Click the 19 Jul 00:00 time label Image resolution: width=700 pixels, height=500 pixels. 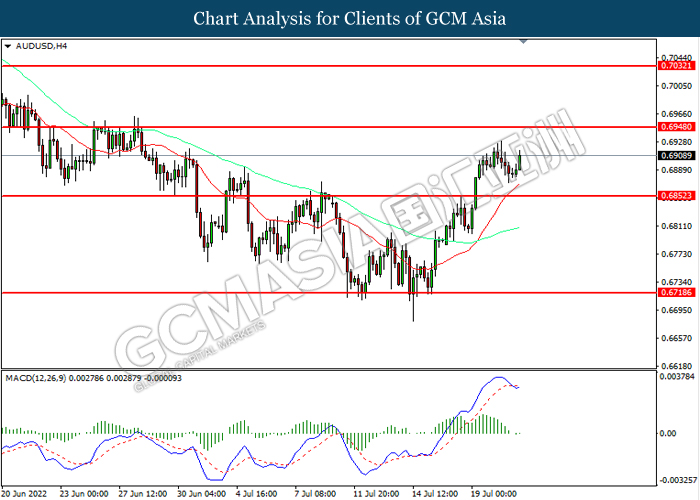(x=494, y=494)
